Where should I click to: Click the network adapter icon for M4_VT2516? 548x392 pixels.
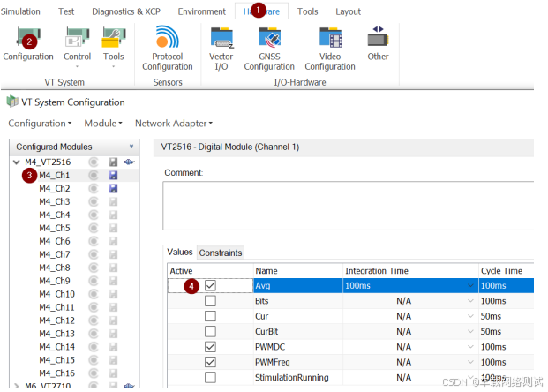click(130, 162)
